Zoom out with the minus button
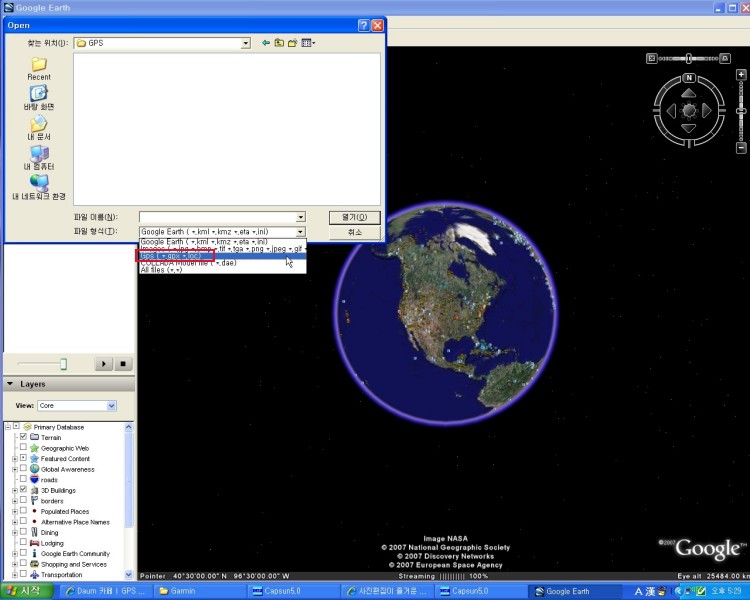Viewport: 750px width, 600px height. [741, 148]
